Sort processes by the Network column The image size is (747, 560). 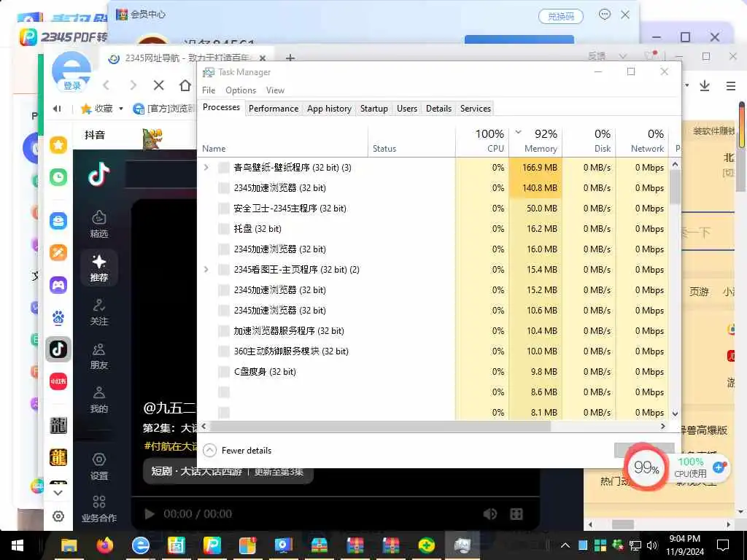tap(643, 141)
